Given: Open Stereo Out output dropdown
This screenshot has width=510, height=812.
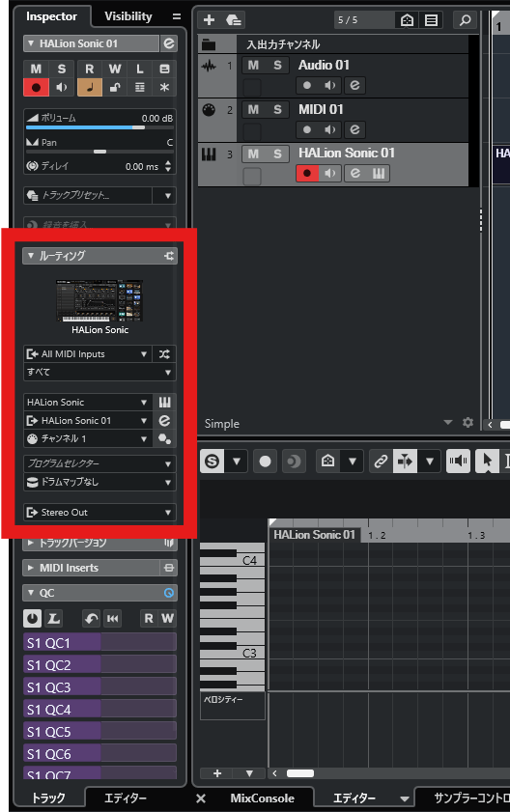Looking at the screenshot, I should pos(99,512).
